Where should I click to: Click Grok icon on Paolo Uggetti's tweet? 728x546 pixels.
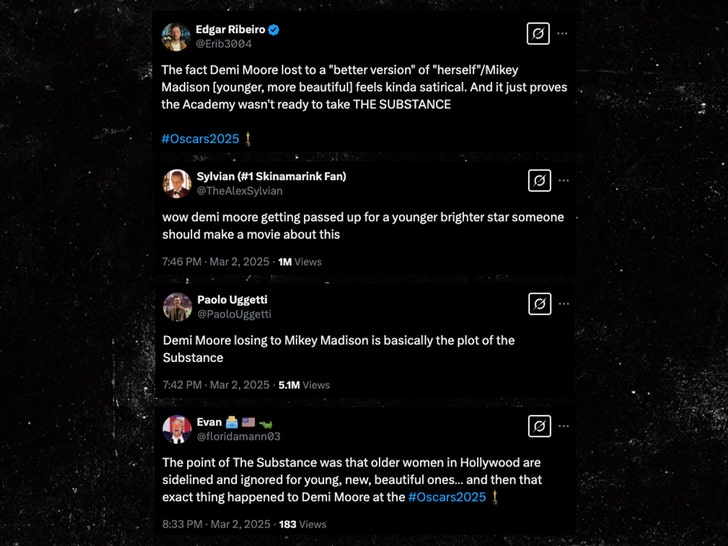click(x=538, y=304)
